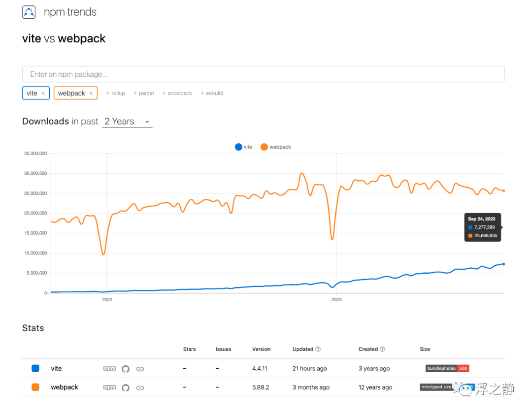Toggle webpack series in chart legend
Image resolution: width=532 pixels, height=412 pixels.
[x=276, y=147]
